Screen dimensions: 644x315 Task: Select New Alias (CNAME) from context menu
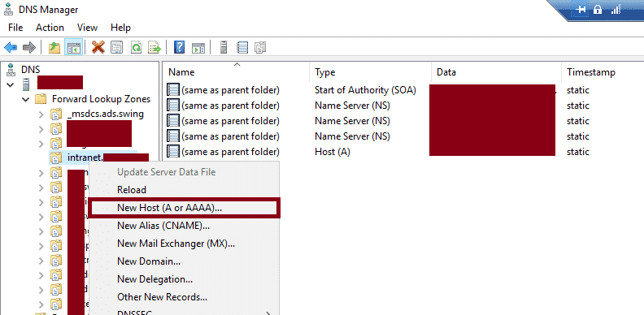point(163,226)
